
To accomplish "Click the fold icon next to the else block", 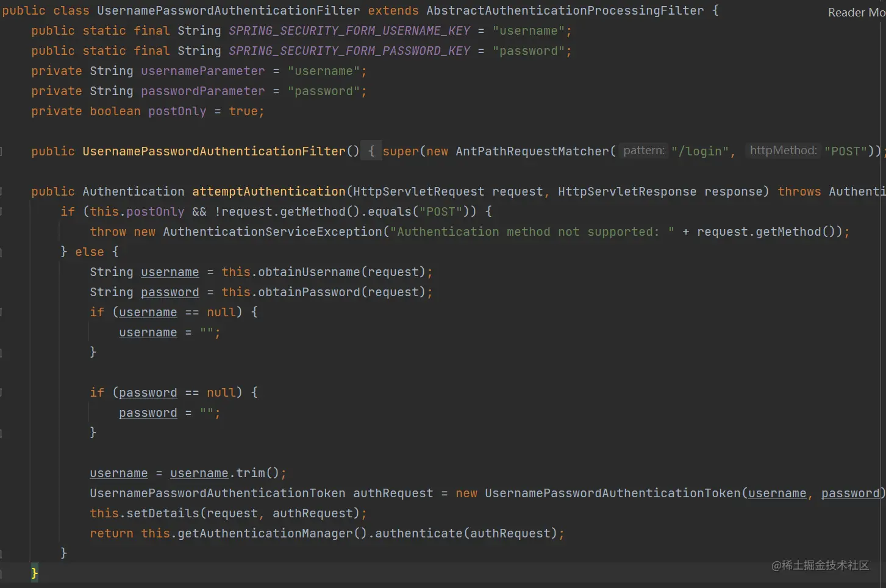I will [3, 252].
